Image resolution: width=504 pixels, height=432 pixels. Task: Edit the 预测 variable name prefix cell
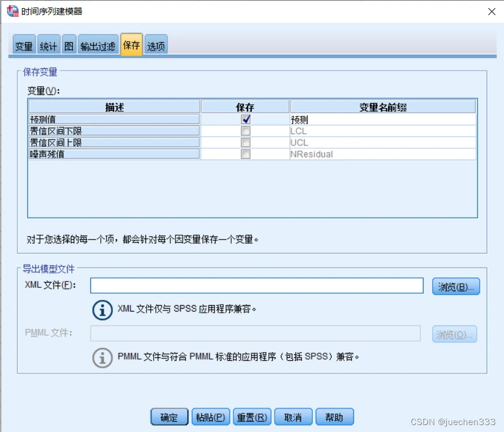click(383, 120)
